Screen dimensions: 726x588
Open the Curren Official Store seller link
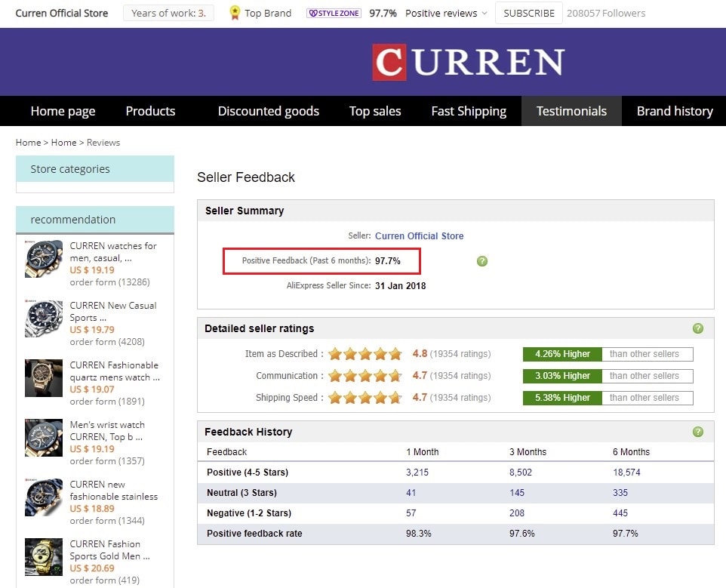coord(419,236)
